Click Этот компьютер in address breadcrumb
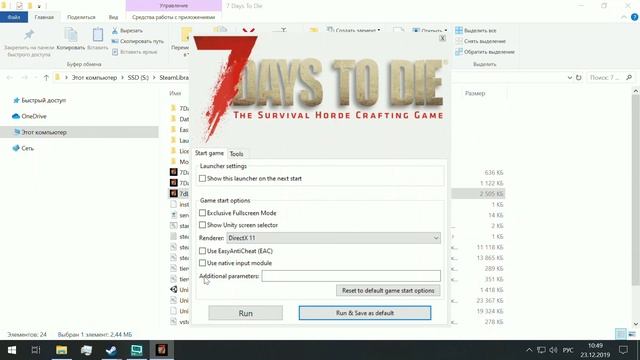Viewport: 640px width, 360px height. coord(94,78)
